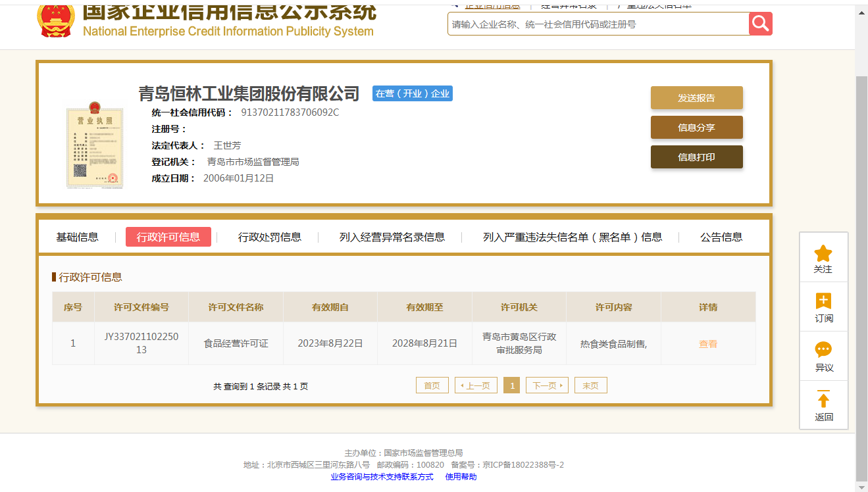Viewport: 868px width, 492px height.
Task: Click the magnifier search icon
Action: (x=760, y=24)
